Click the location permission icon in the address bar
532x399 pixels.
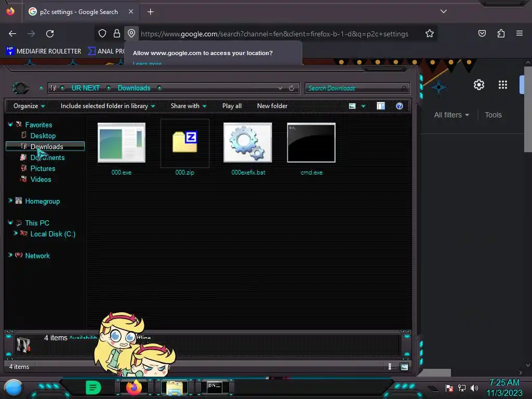tap(131, 33)
